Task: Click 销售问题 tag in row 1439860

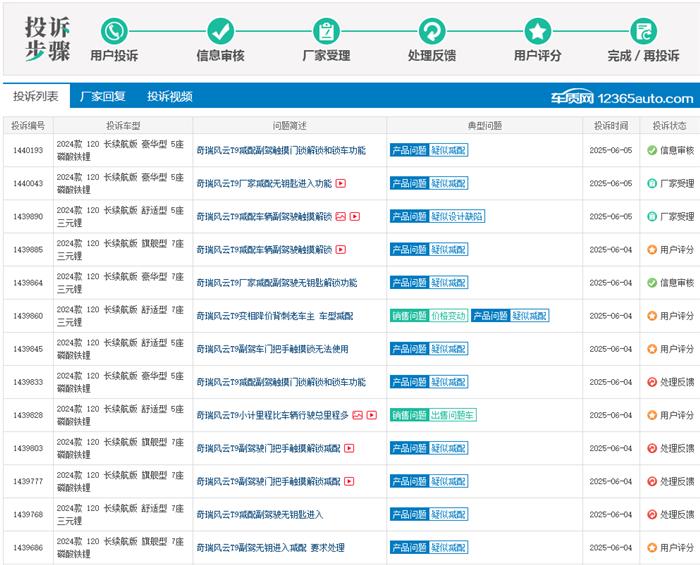Action: [x=409, y=316]
